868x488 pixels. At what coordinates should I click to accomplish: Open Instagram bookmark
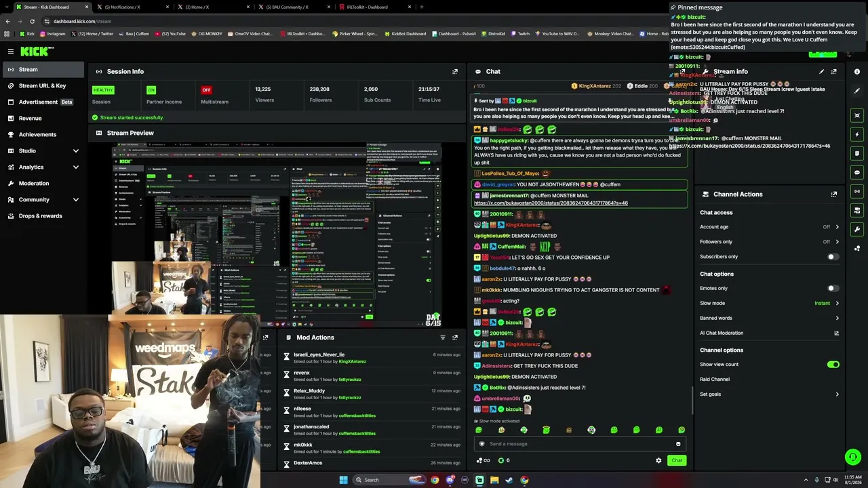coord(52,34)
